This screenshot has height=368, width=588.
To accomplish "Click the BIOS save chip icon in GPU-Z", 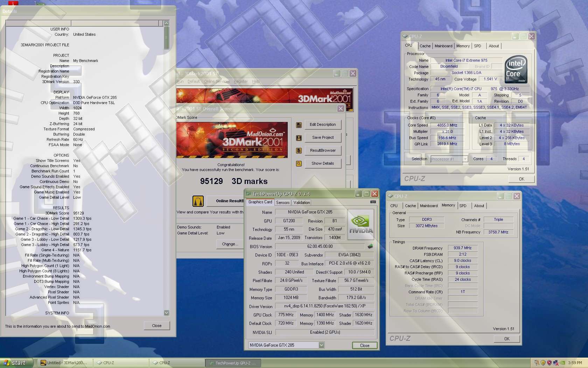I will tap(370, 246).
